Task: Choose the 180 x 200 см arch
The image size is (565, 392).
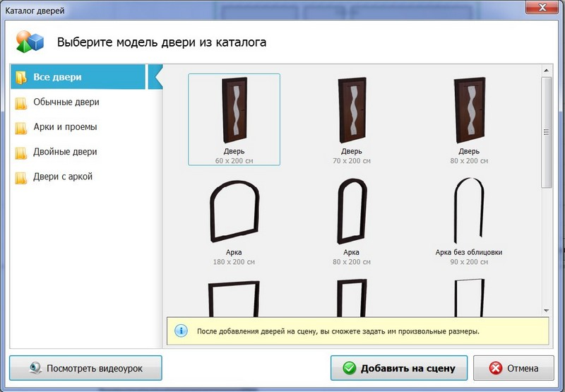Action: (234, 221)
